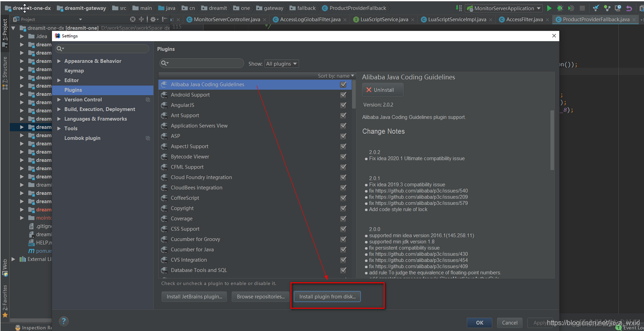This screenshot has width=644, height=331.
Task: Click the gray Stop icon in toolbar
Action: coord(582,8)
